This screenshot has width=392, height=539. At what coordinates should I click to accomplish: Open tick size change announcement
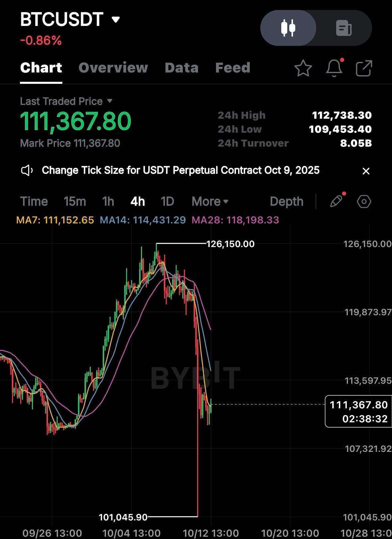coord(181,171)
